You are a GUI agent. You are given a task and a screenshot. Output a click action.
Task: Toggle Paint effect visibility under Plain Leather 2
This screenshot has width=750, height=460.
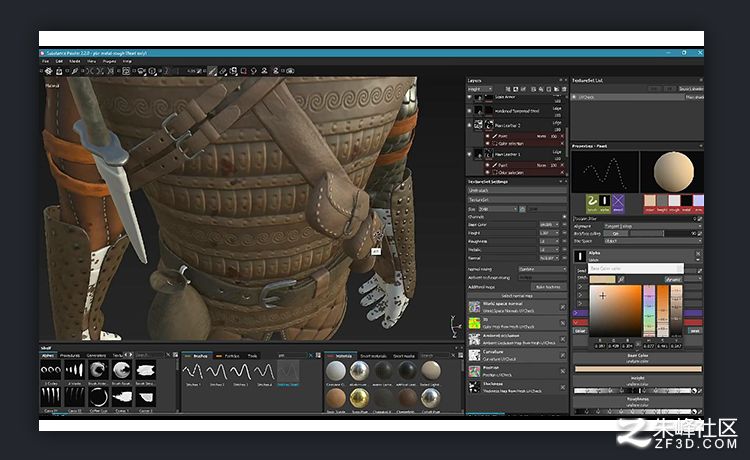pos(488,136)
